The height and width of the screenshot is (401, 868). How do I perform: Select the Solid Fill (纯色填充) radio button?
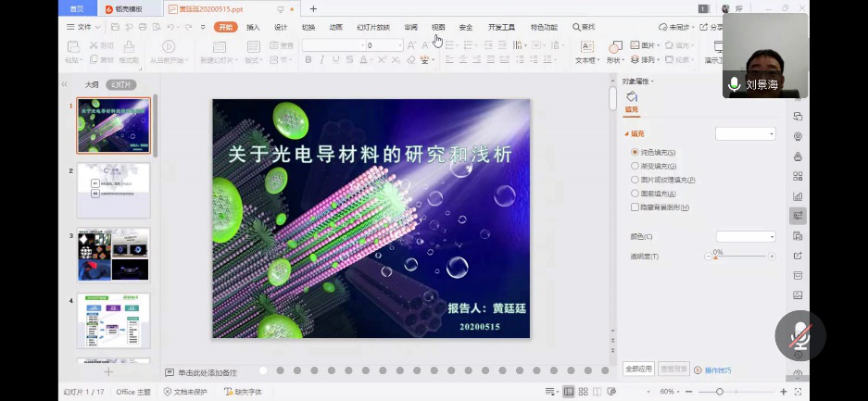point(635,152)
